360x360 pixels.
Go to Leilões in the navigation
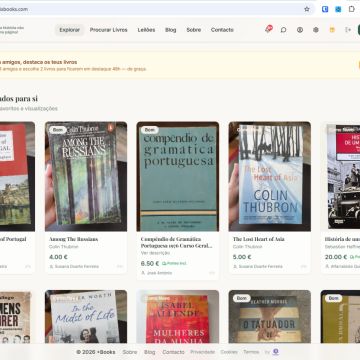coord(146,30)
